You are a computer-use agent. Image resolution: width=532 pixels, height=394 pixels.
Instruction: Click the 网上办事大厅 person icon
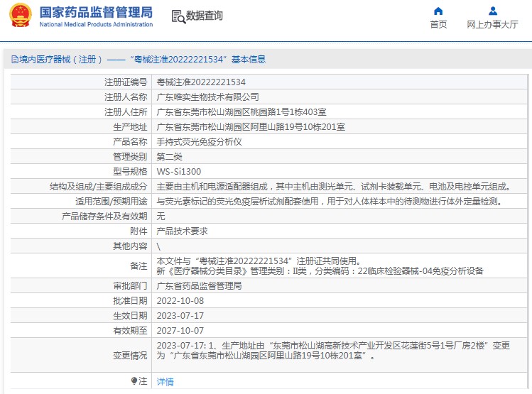pyautogui.click(x=493, y=11)
